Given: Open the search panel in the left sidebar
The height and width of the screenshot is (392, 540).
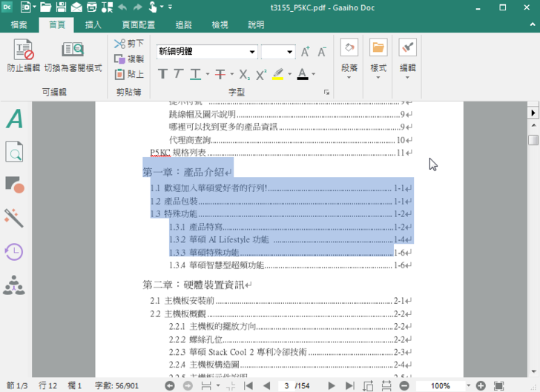Looking at the screenshot, I should click(x=14, y=152).
